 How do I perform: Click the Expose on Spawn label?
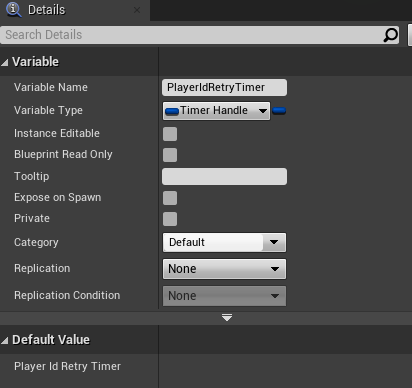[58, 197]
